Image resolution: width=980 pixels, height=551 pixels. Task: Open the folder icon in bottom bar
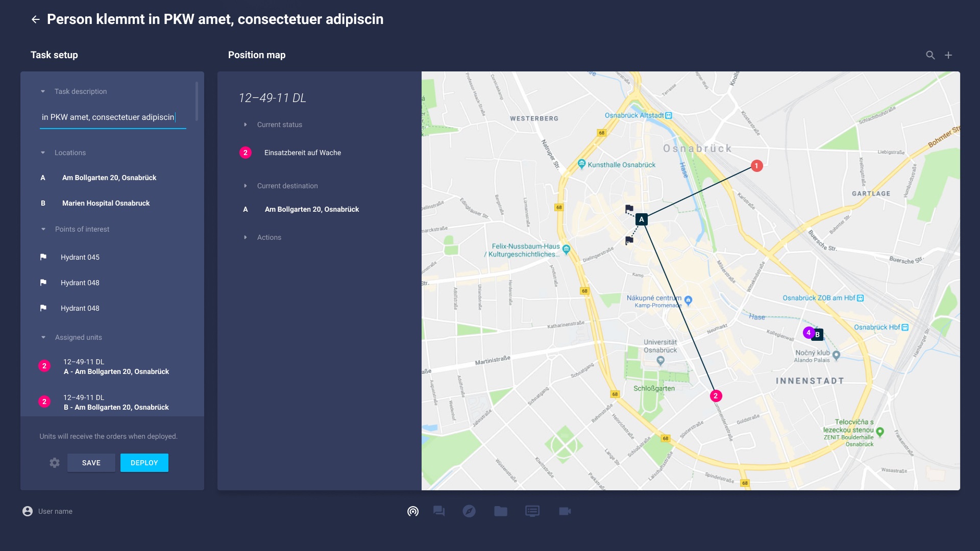[x=501, y=511]
